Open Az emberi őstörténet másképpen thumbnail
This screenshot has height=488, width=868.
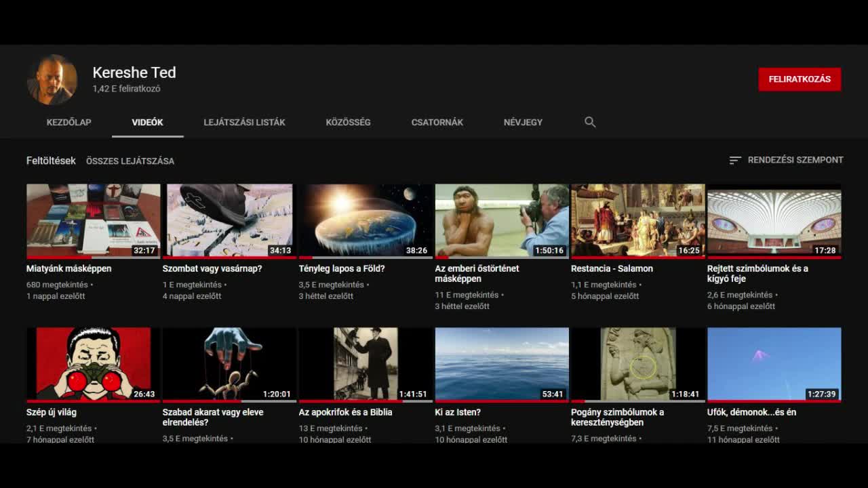click(502, 221)
